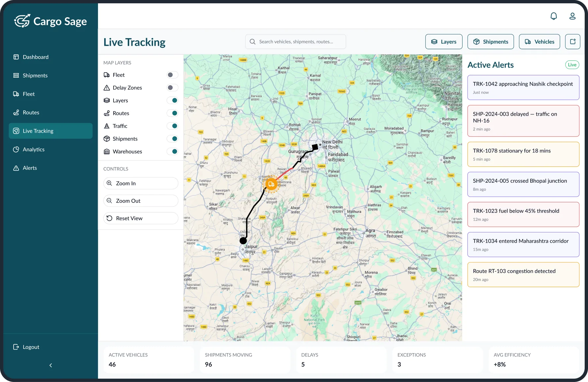Open the Vehicles dropdown in top bar
This screenshot has height=382, width=588.
point(539,41)
